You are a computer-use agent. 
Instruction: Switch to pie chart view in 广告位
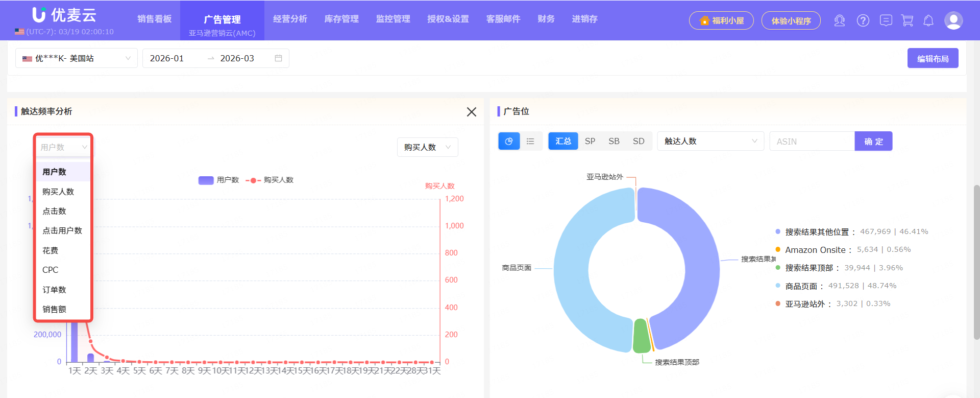pos(509,141)
